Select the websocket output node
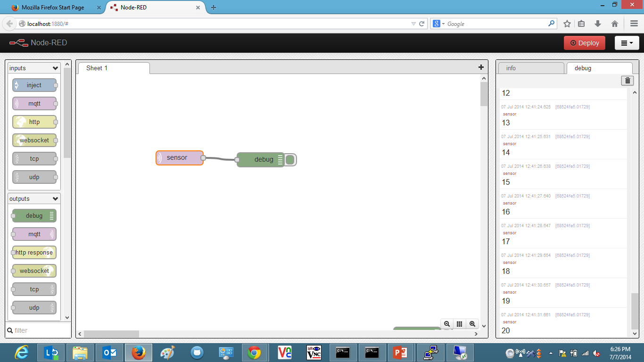 coord(34,271)
